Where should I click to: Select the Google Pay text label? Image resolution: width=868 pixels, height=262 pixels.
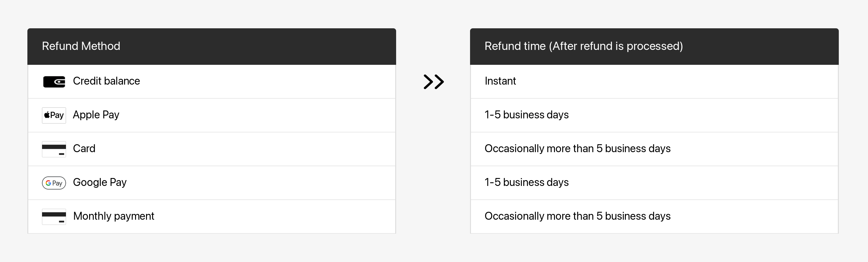tap(100, 182)
